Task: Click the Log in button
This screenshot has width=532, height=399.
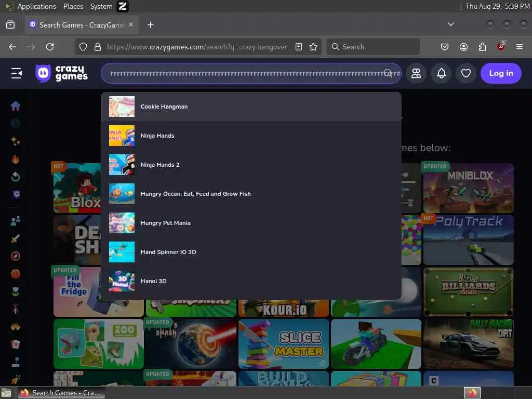Action: coord(501,73)
